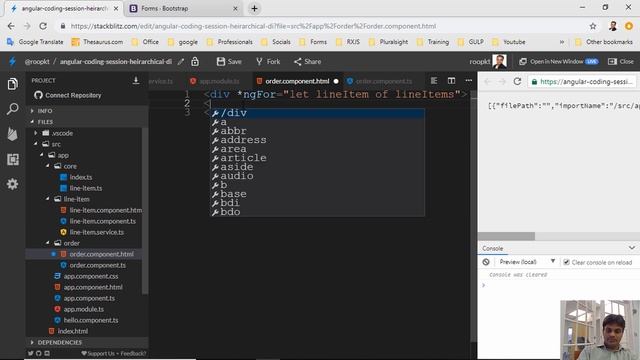Viewport: 640px width, 360px height.
Task: Click the StackBlitz lightning logo
Action: coord(13,62)
